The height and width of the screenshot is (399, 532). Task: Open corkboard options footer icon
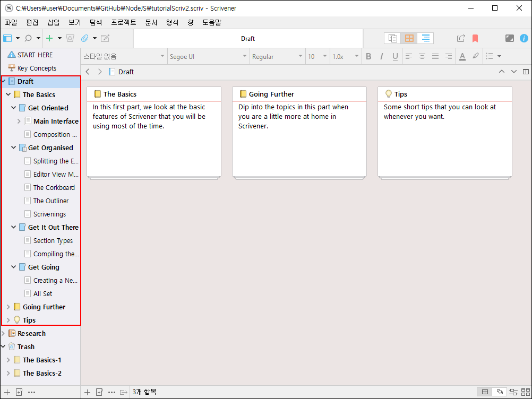pyautogui.click(x=526, y=392)
